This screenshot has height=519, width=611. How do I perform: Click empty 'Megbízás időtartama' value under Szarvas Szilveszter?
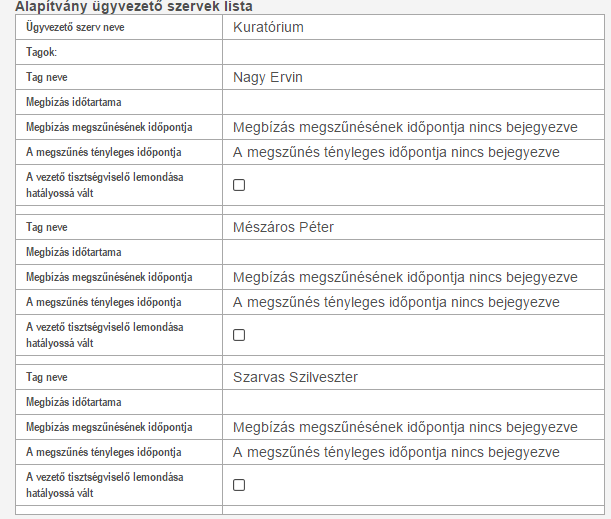(x=413, y=402)
